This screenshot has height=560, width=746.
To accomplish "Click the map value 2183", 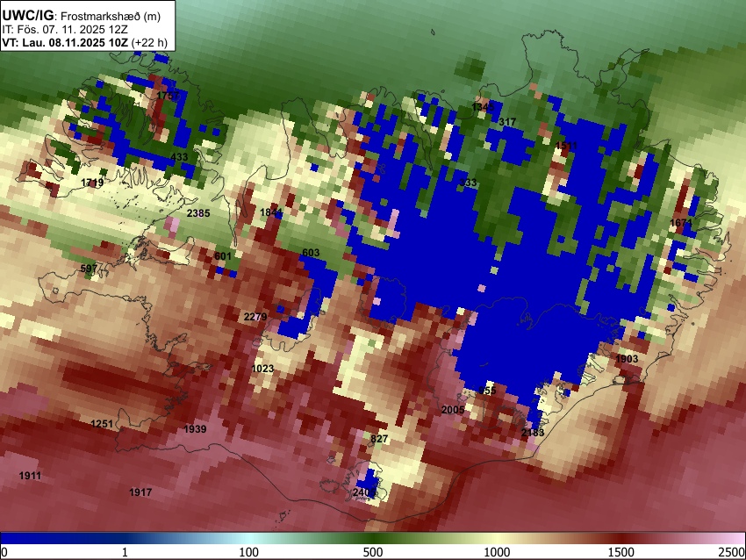I will pos(533,433).
